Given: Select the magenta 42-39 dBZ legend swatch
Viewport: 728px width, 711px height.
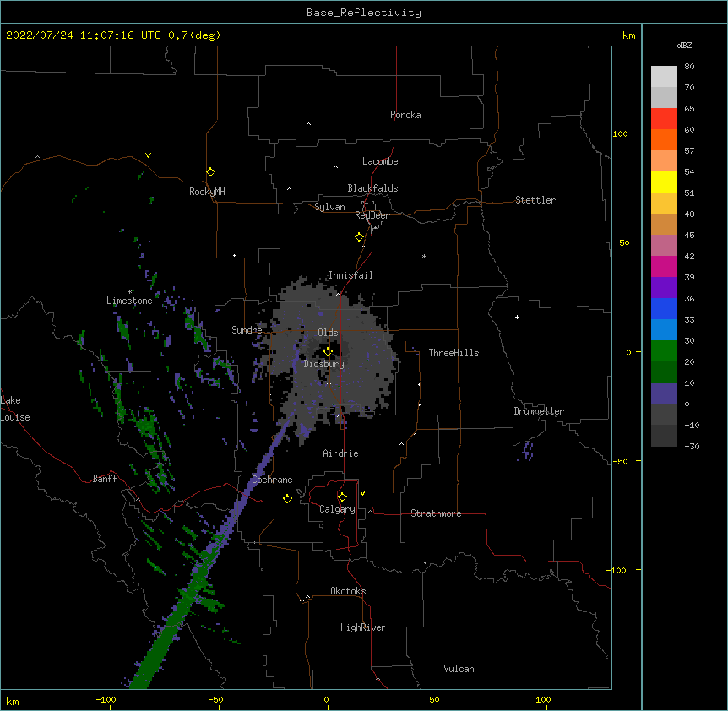Looking at the screenshot, I should pos(664,266).
